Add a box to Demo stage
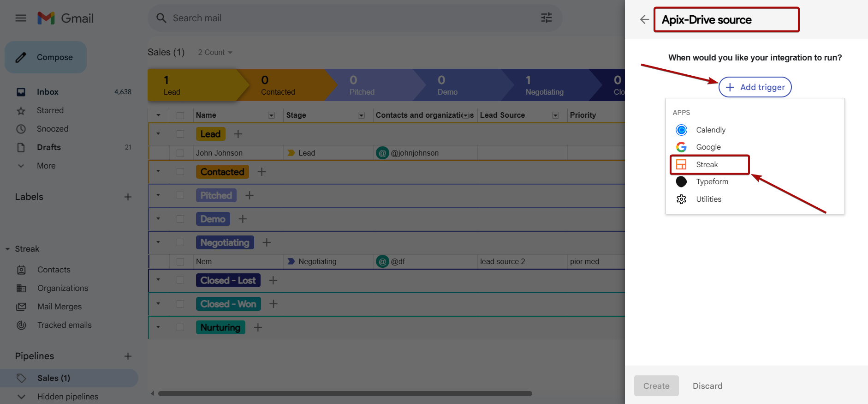The width and height of the screenshot is (868, 404). pyautogui.click(x=243, y=219)
